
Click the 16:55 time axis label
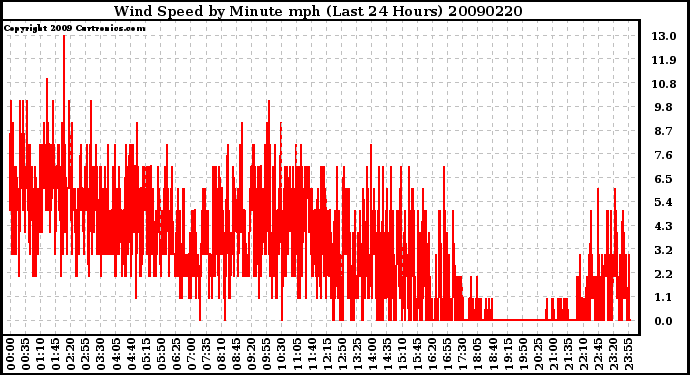[x=447, y=354]
